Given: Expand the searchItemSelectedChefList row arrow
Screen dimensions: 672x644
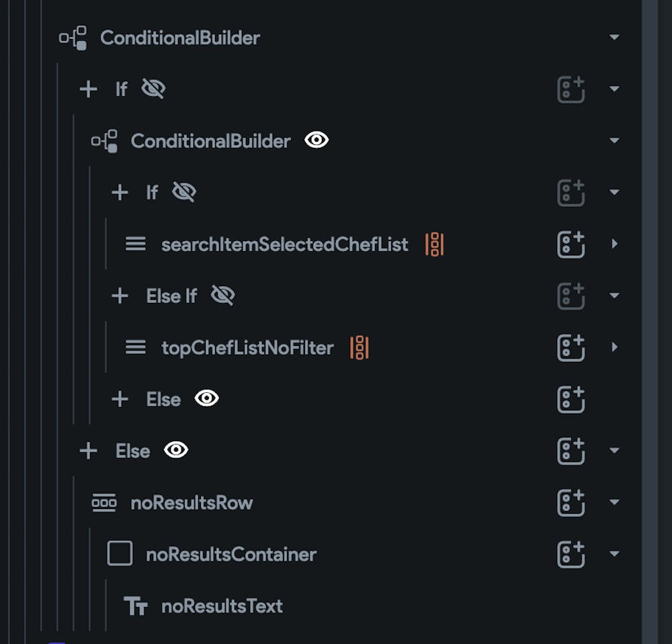Looking at the screenshot, I should click(x=615, y=244).
